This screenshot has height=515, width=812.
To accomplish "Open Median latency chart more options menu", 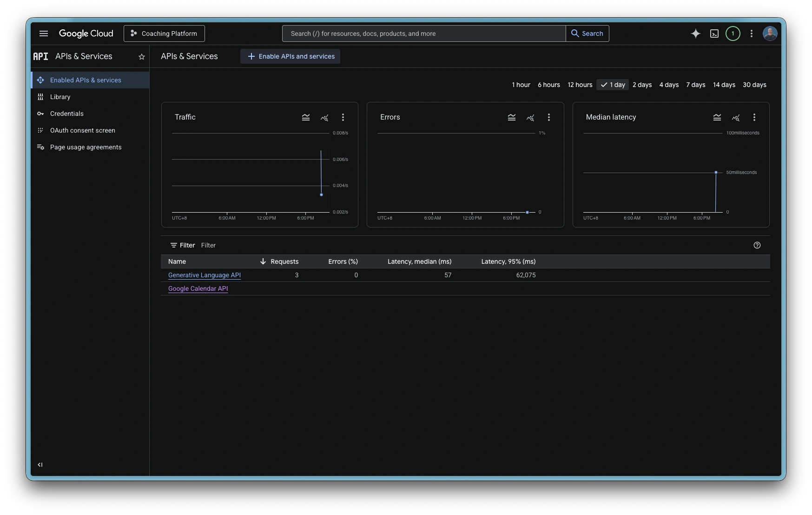I will click(x=754, y=118).
